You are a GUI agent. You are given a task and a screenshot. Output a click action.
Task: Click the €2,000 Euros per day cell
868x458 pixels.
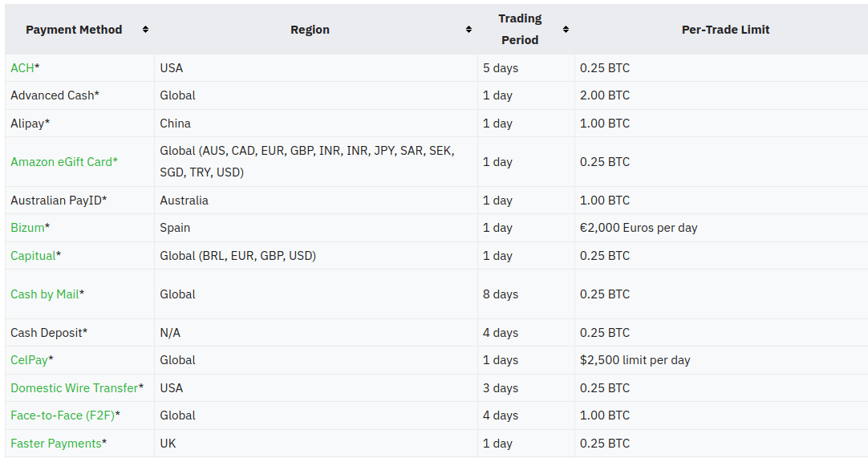tap(721, 228)
